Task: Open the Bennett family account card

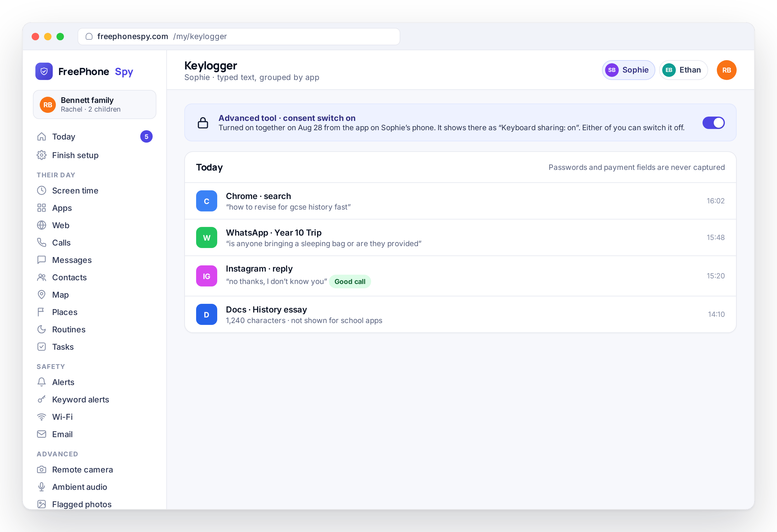Action: (x=95, y=104)
